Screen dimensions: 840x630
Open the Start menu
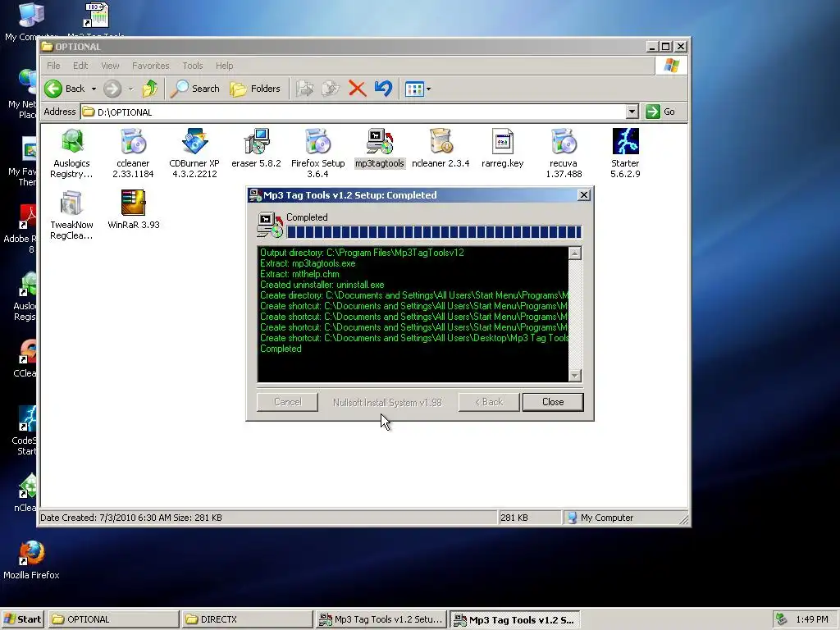click(22, 619)
